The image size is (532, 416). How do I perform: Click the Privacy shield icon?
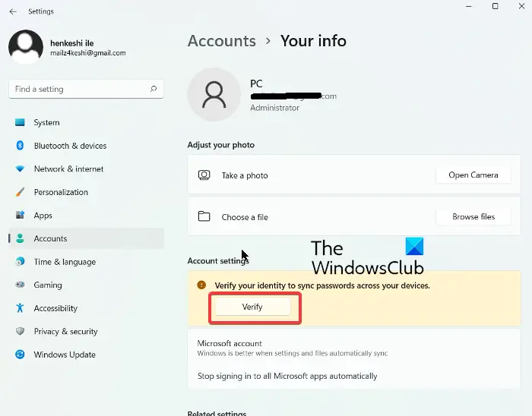pos(20,331)
